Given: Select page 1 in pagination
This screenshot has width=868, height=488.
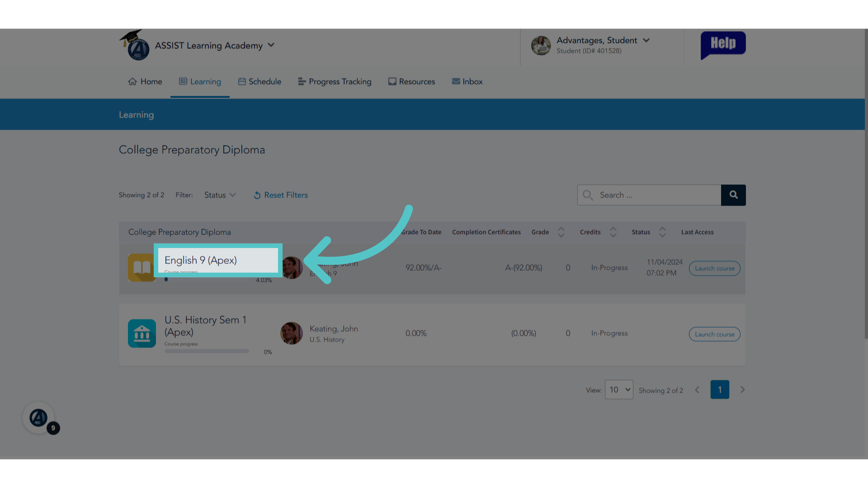Looking at the screenshot, I should [x=720, y=389].
